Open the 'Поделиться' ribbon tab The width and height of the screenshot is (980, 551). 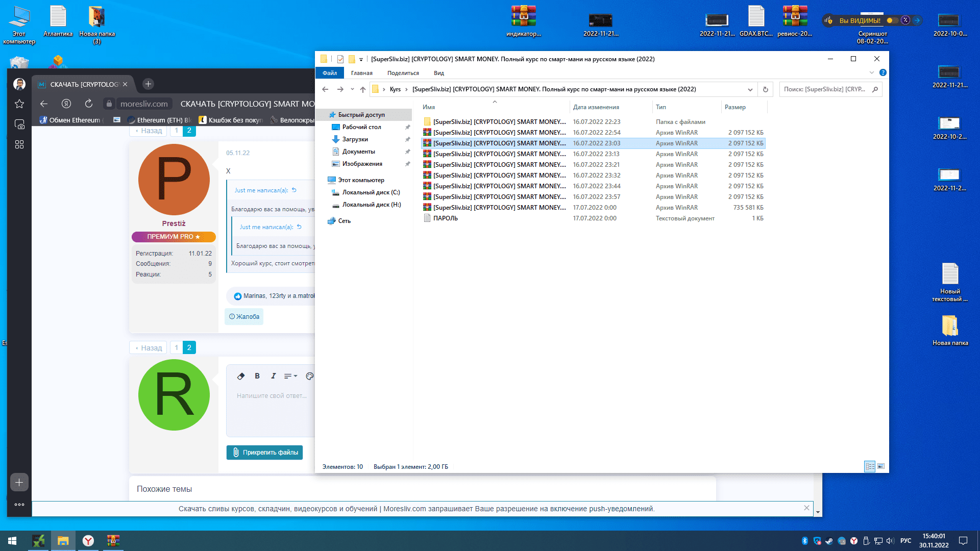(x=403, y=73)
